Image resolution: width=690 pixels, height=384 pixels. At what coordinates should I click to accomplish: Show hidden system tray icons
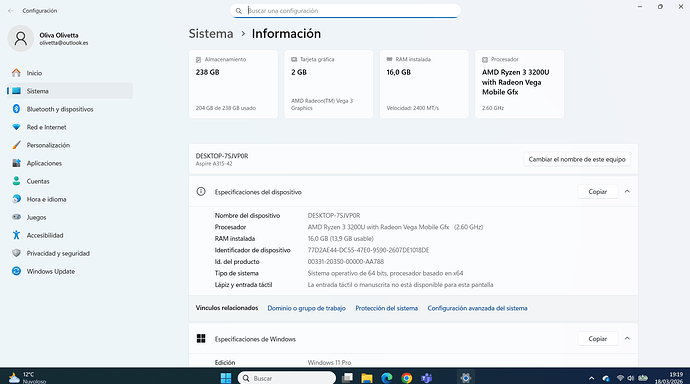(591, 378)
